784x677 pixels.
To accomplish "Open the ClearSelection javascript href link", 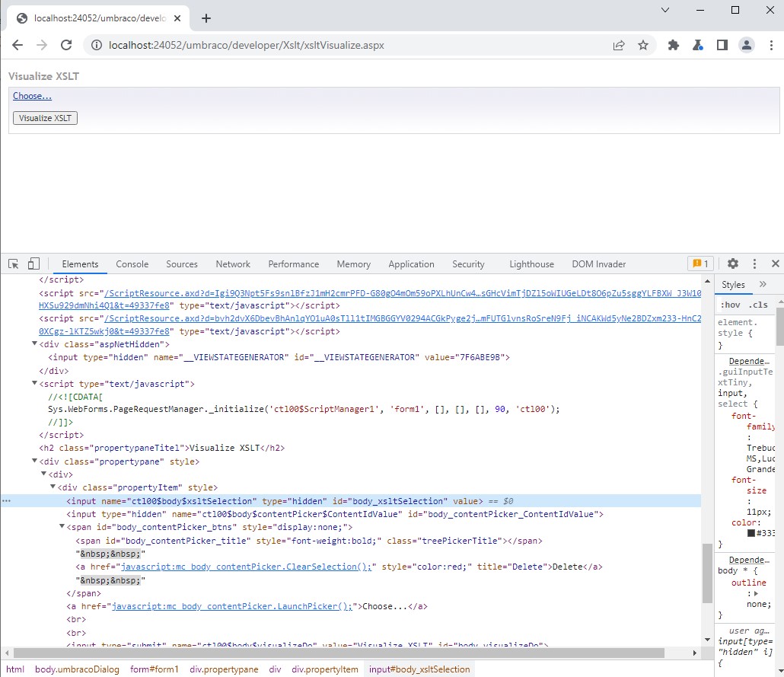I will (246, 567).
